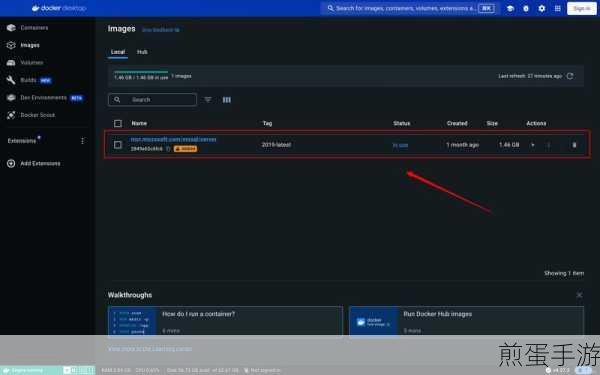Viewport: 600px width, 375px height.
Task: Click the In use status link
Action: click(x=400, y=145)
